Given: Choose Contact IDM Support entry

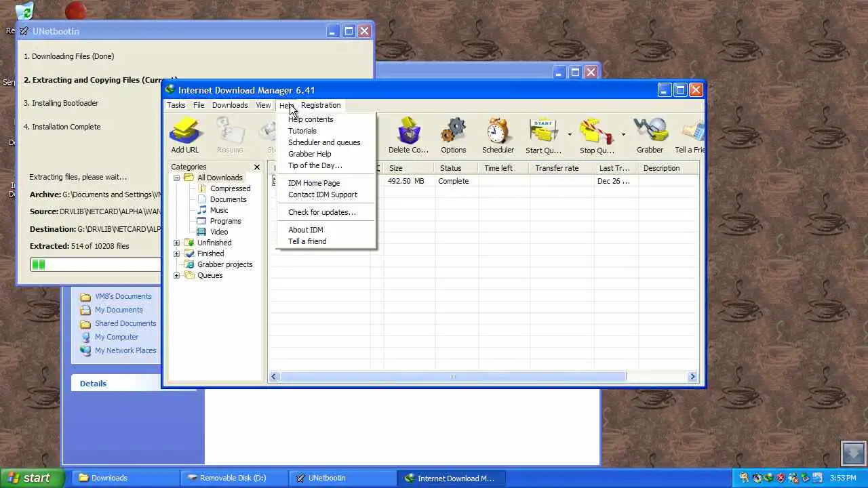Looking at the screenshot, I should tap(326, 195).
